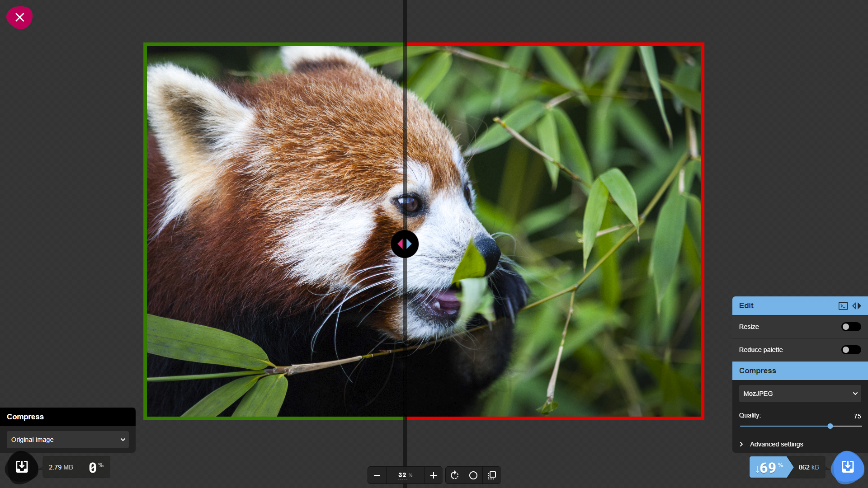Viewport: 868px width, 488px height.
Task: Expand Advanced settings
Action: [776, 444]
